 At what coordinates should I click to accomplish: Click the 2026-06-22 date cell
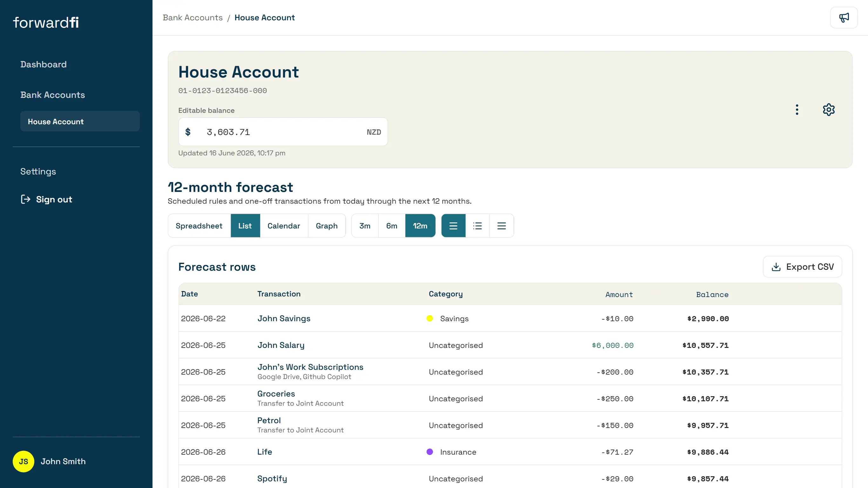(x=203, y=318)
